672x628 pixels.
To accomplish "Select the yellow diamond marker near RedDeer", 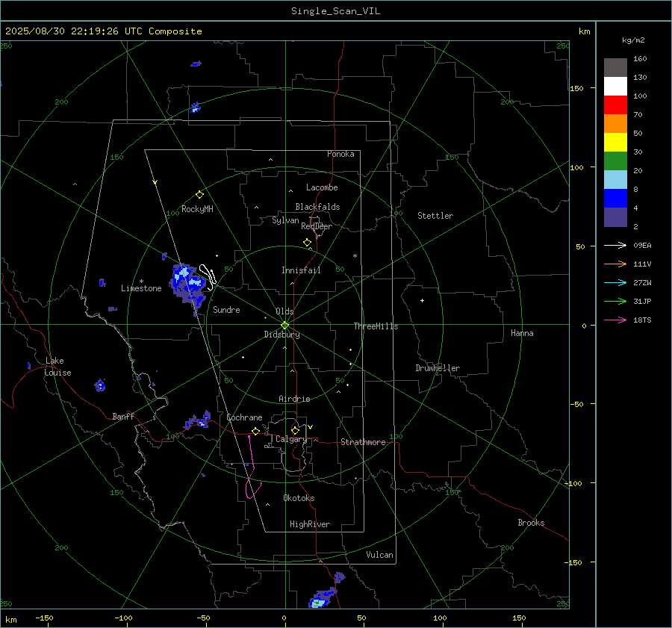I will pos(307,243).
